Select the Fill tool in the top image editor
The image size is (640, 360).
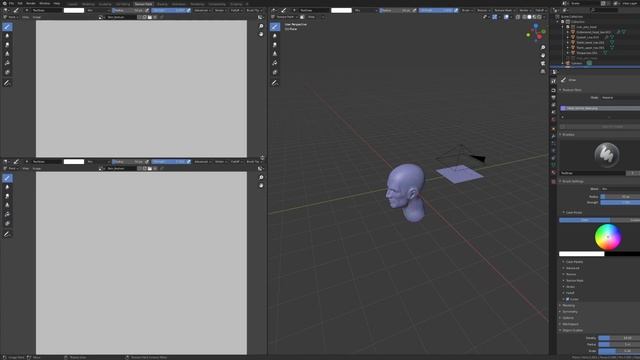click(x=7, y=63)
